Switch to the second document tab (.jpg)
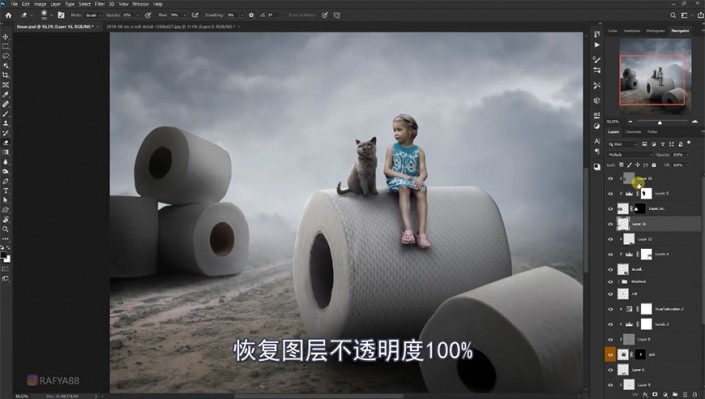705x399 pixels. click(x=170, y=27)
